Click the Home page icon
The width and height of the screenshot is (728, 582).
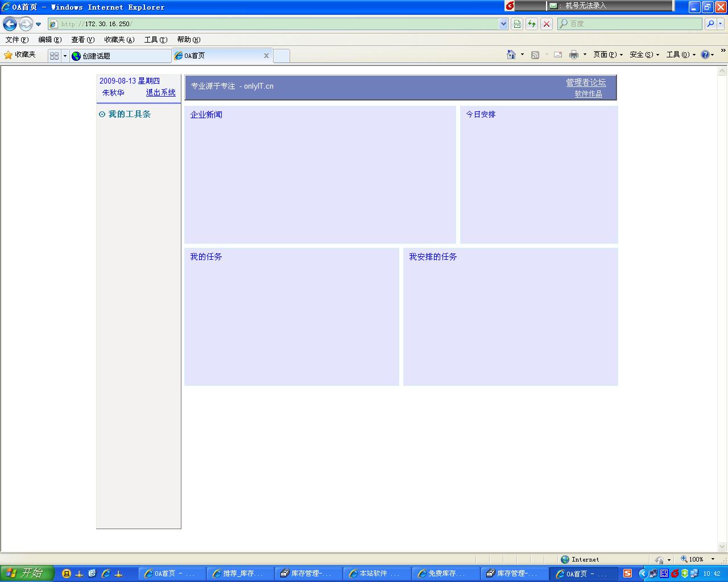(511, 55)
